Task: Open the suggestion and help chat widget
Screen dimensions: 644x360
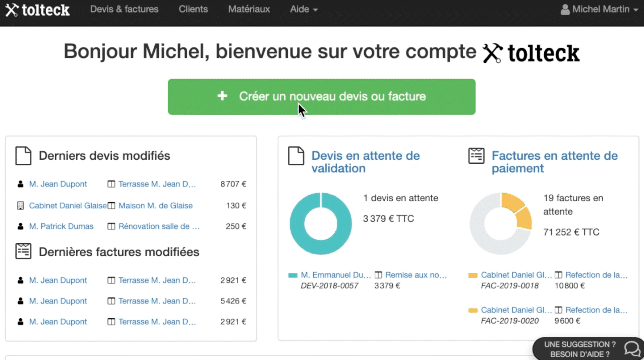Action: click(588, 349)
